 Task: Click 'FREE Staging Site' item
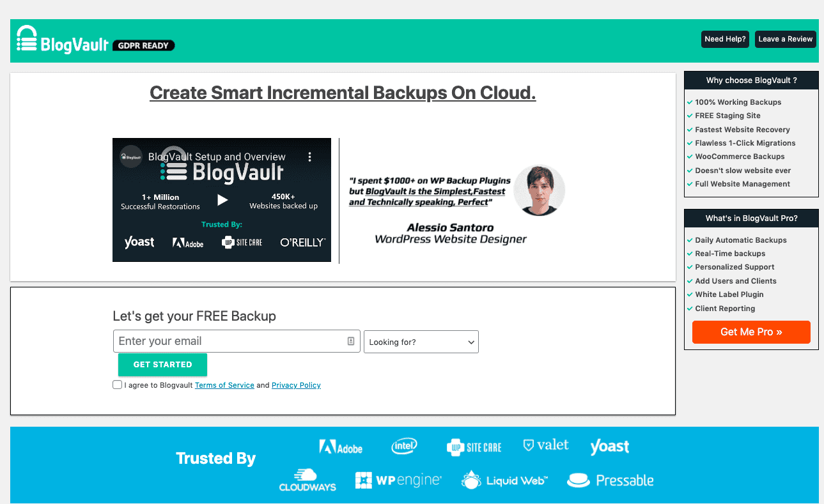727,116
